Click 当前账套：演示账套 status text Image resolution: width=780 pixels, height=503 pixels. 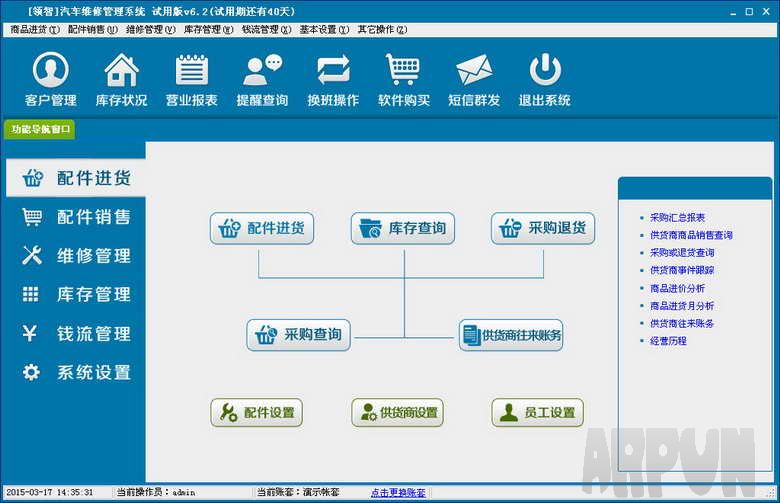pos(297,492)
